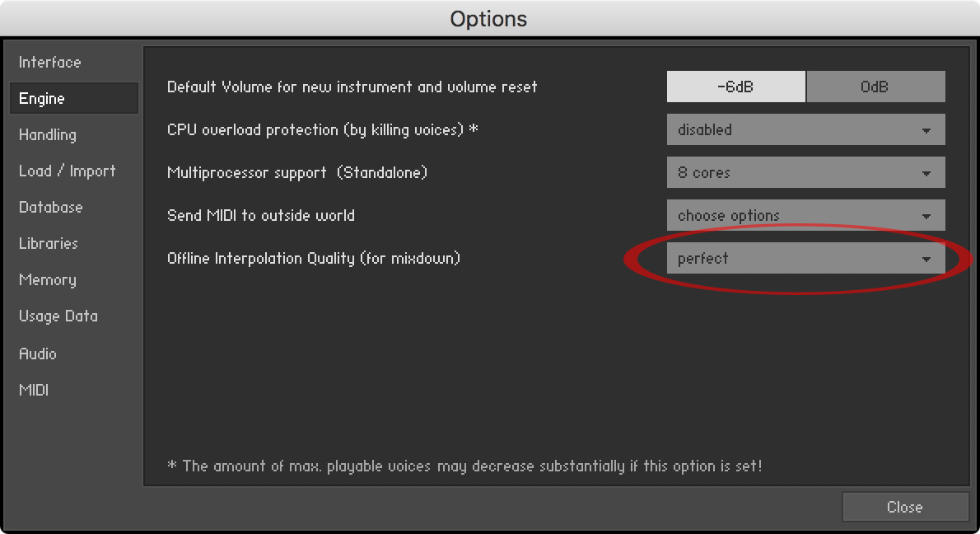Select the -6dB default volume option
This screenshot has width=980, height=534.
(736, 87)
